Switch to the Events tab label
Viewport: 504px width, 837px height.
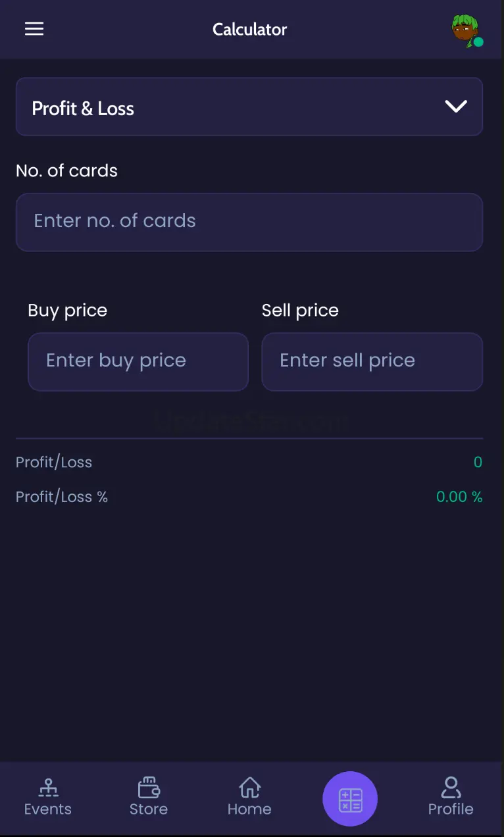coord(48,809)
